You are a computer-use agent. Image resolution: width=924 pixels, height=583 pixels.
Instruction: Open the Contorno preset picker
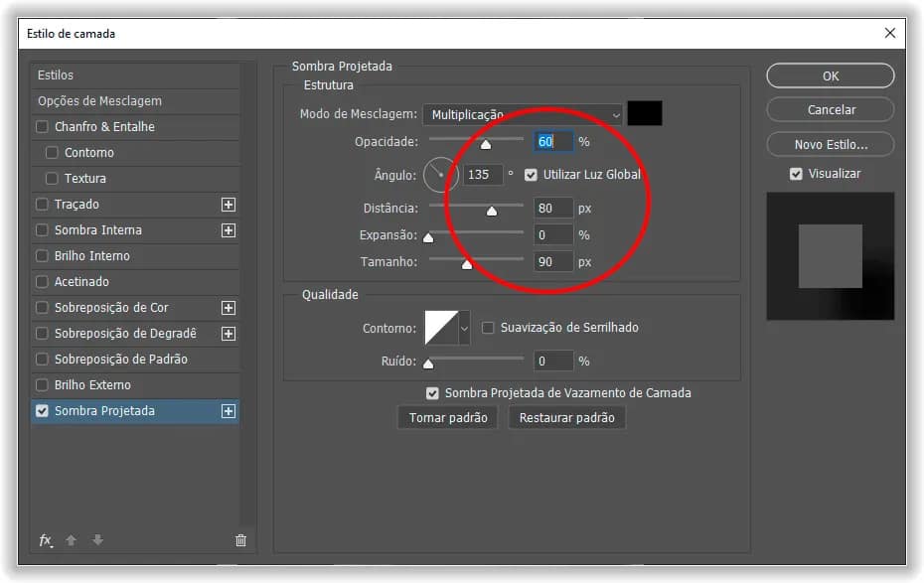click(x=463, y=328)
